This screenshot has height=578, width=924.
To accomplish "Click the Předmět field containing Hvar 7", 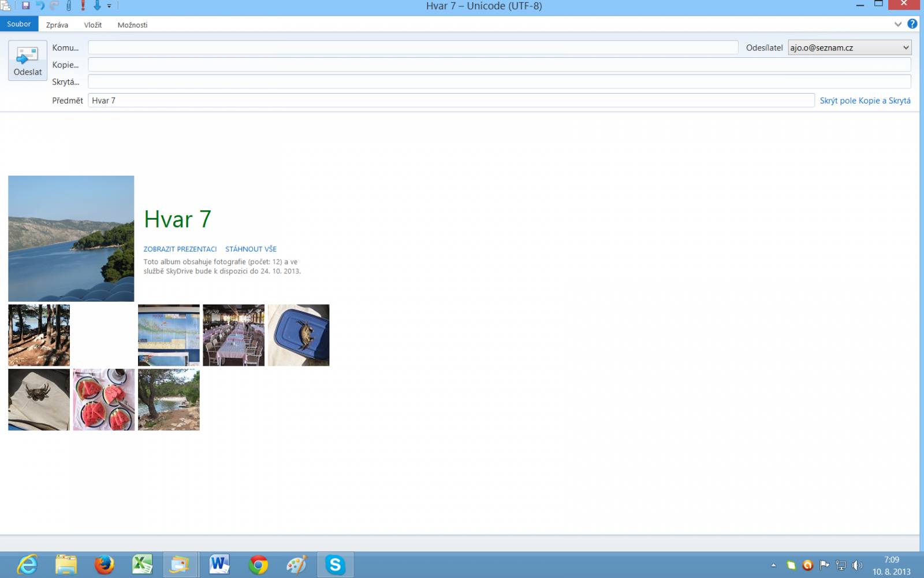I will 451,101.
